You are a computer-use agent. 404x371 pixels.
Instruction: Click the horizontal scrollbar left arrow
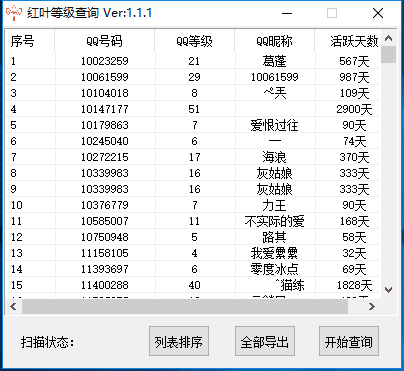(x=13, y=306)
